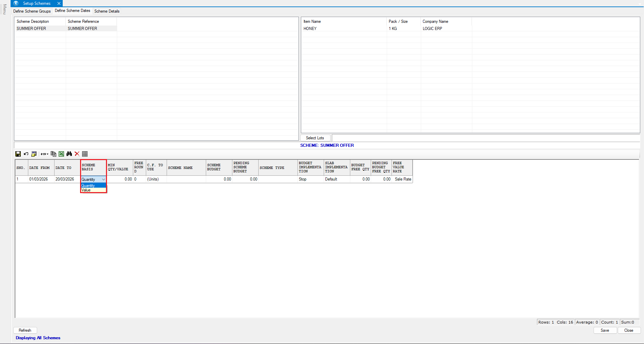Click the copy documents toolbar icon

tap(53, 154)
